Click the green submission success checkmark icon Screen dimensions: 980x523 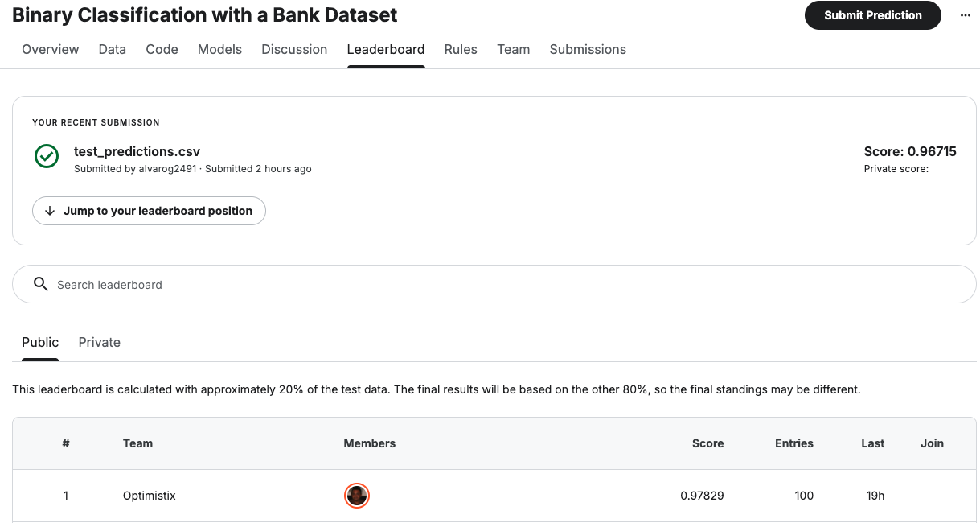click(x=47, y=156)
